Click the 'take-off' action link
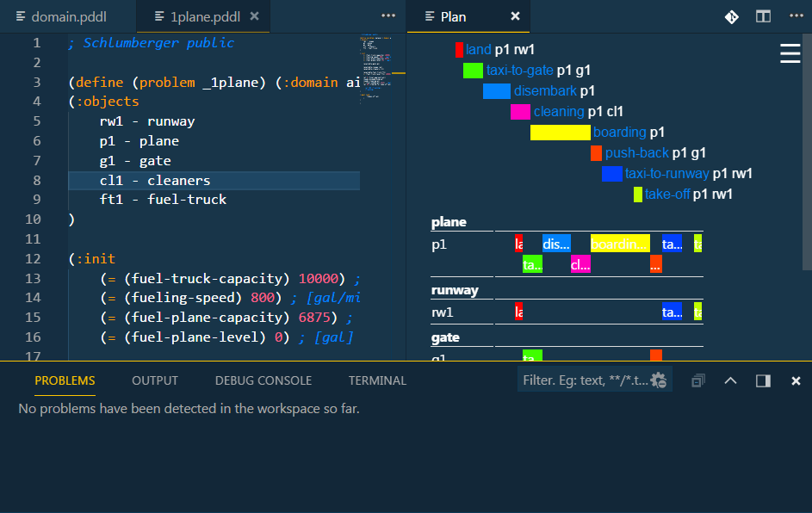 [x=667, y=195]
